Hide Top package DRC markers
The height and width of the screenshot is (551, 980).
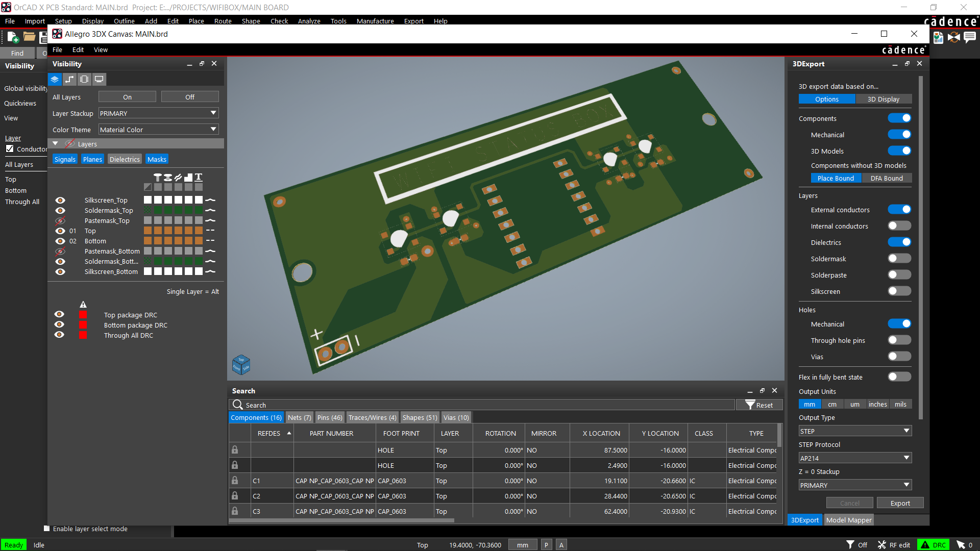(x=59, y=314)
